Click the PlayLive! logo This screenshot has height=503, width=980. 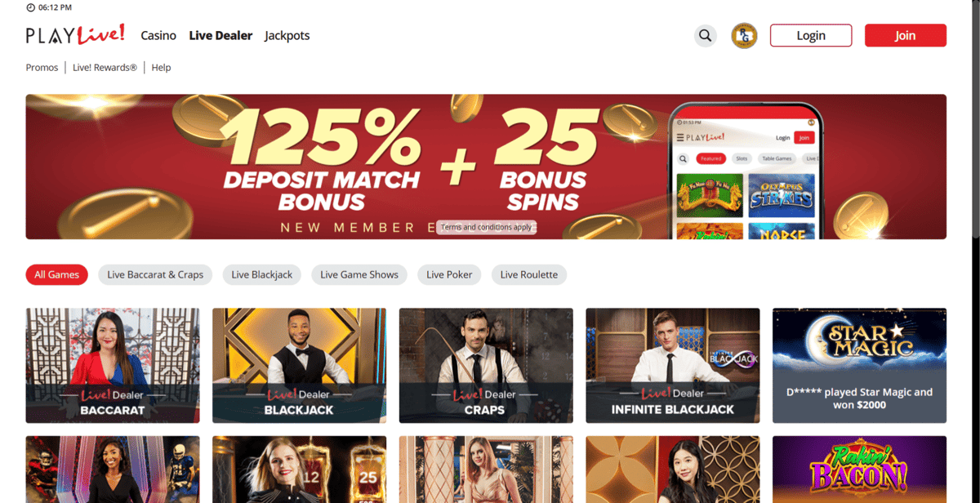click(x=75, y=35)
